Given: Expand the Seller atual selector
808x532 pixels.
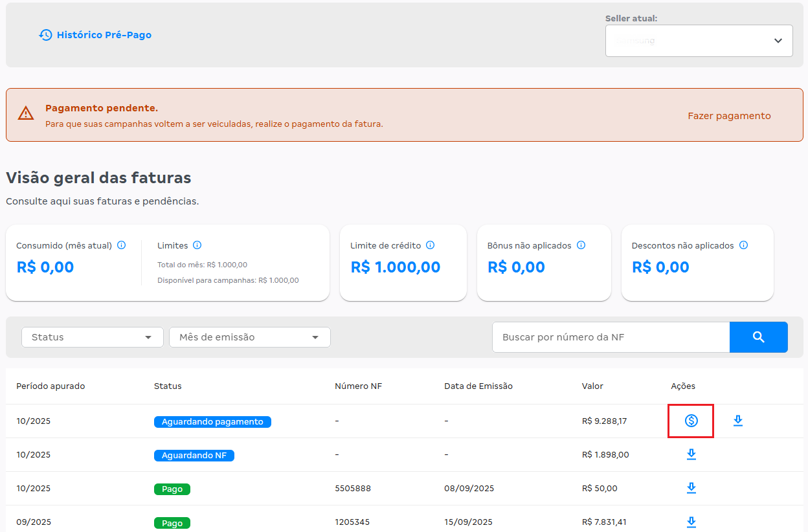Looking at the screenshot, I should pyautogui.click(x=699, y=41).
